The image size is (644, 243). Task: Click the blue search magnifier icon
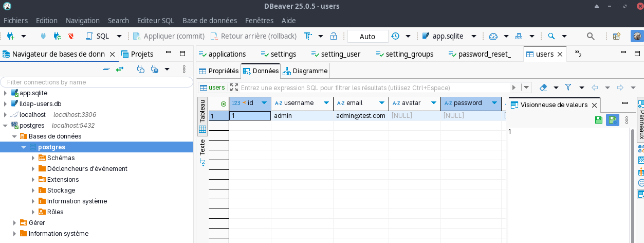click(551, 36)
